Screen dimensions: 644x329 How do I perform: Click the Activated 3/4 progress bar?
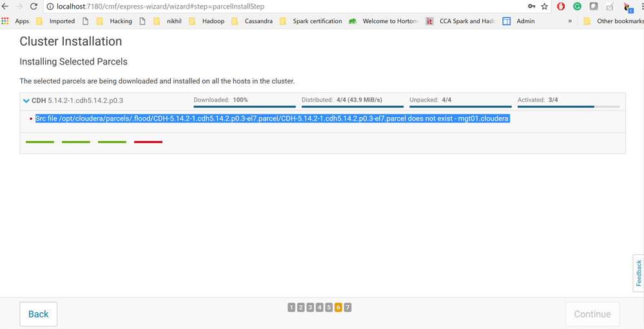click(569, 107)
